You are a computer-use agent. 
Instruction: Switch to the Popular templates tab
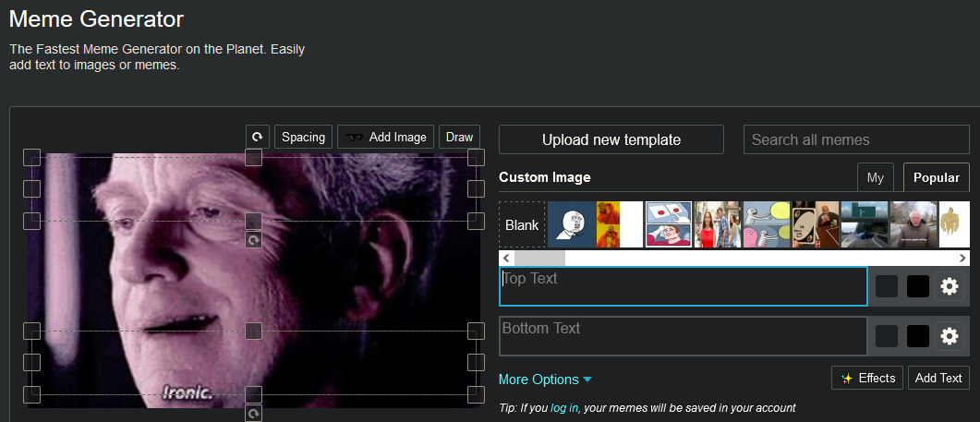tap(936, 177)
